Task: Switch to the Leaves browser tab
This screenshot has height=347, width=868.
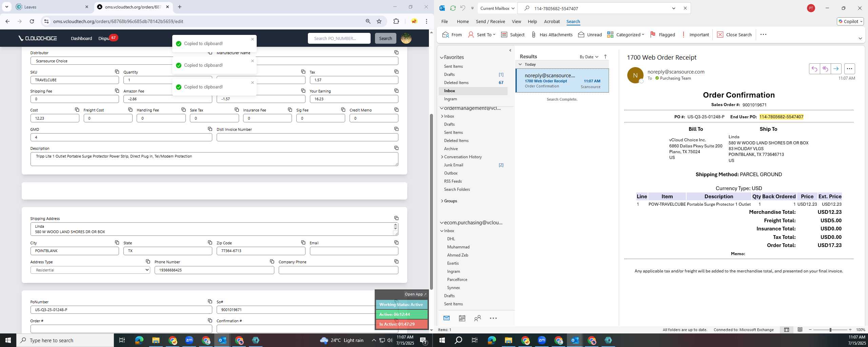Action: tap(53, 7)
